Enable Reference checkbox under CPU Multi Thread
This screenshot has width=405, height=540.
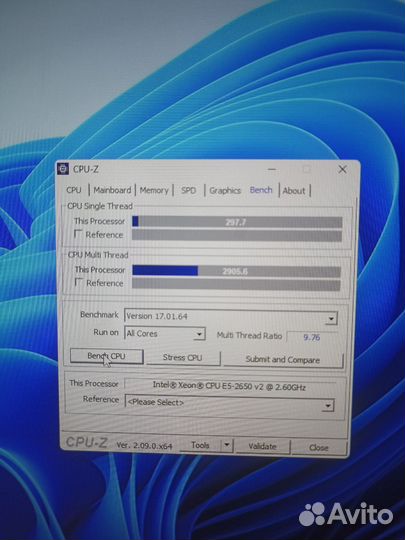coord(79,282)
